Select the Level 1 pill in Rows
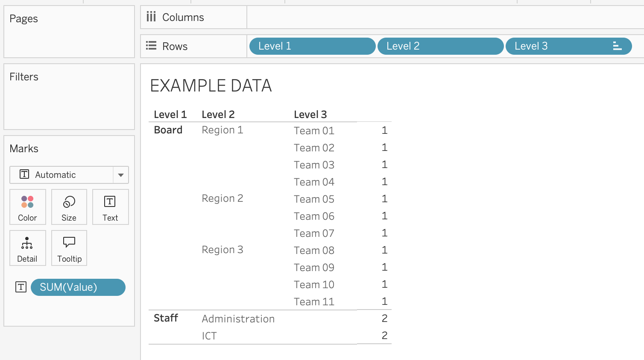 click(312, 46)
